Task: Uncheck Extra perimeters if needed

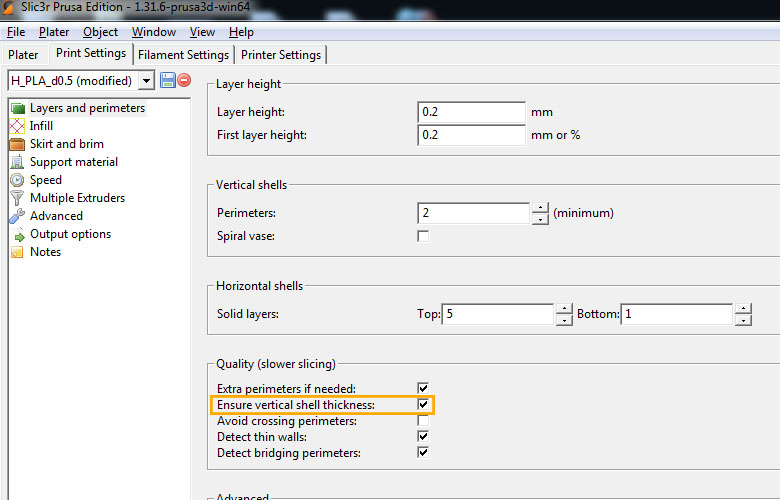Action: (423, 388)
